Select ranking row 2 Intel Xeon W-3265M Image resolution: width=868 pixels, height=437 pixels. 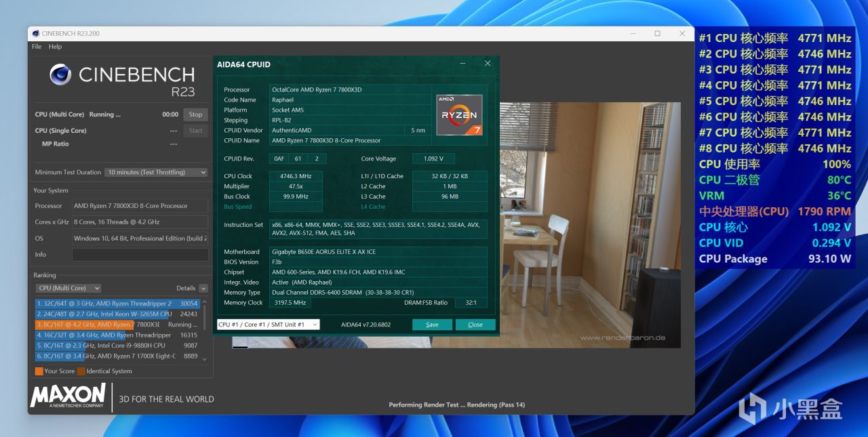pos(118,314)
